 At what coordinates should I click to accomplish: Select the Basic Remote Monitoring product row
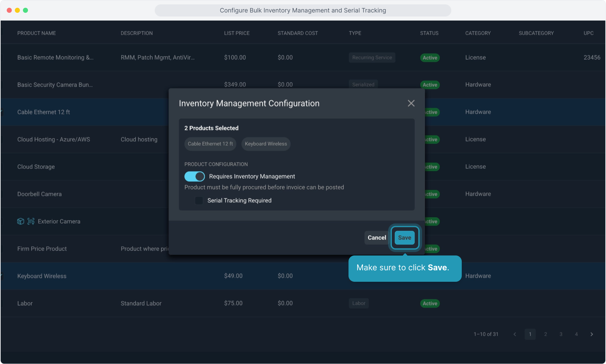[x=55, y=58]
